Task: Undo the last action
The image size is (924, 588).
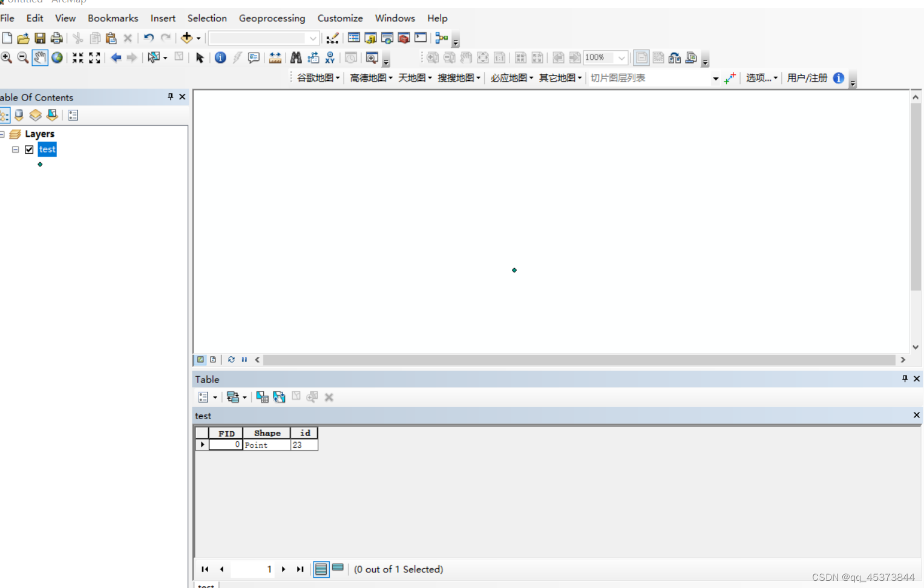Action: [x=148, y=38]
